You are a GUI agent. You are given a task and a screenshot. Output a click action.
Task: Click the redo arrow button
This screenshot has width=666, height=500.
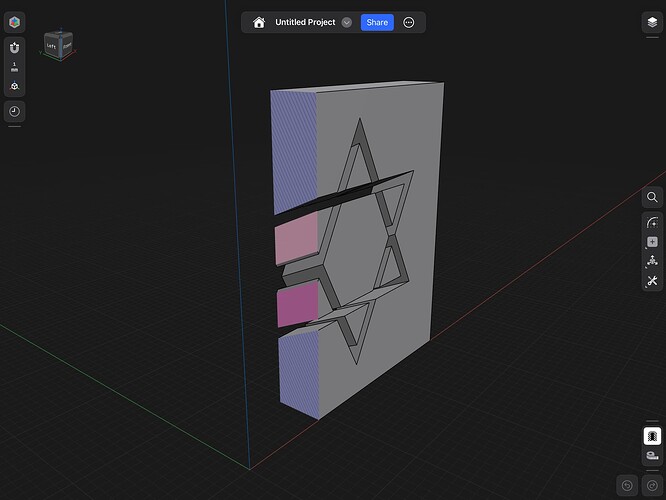point(652,485)
